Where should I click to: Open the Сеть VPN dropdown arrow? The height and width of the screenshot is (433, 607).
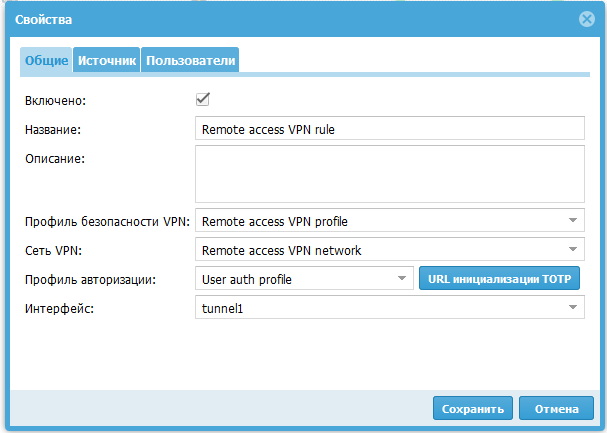[573, 249]
